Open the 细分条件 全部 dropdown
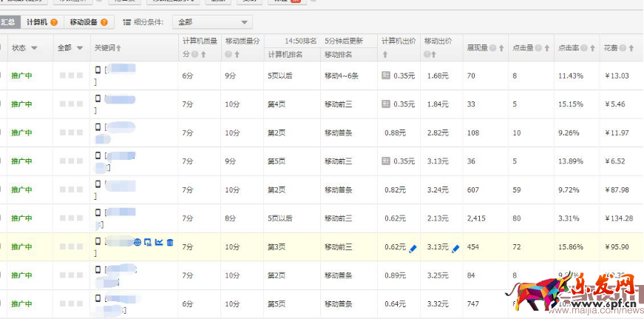Screen dimensions: 644x319 (x=212, y=22)
